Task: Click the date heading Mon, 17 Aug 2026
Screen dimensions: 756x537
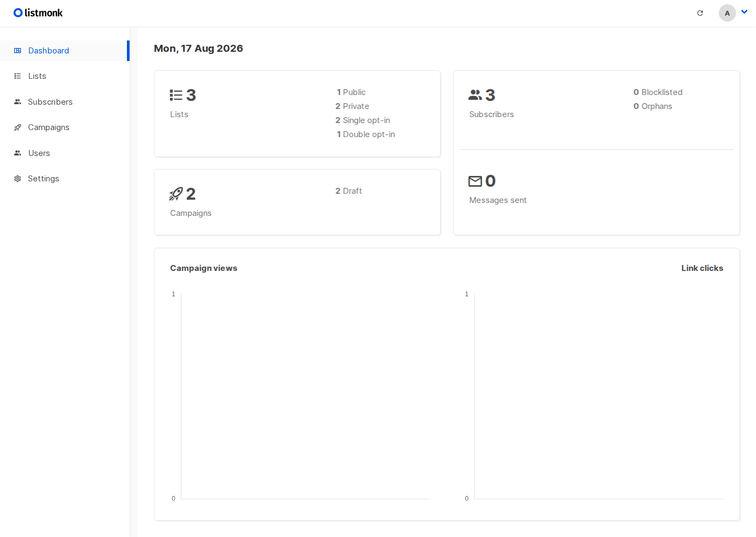Action: tap(198, 49)
